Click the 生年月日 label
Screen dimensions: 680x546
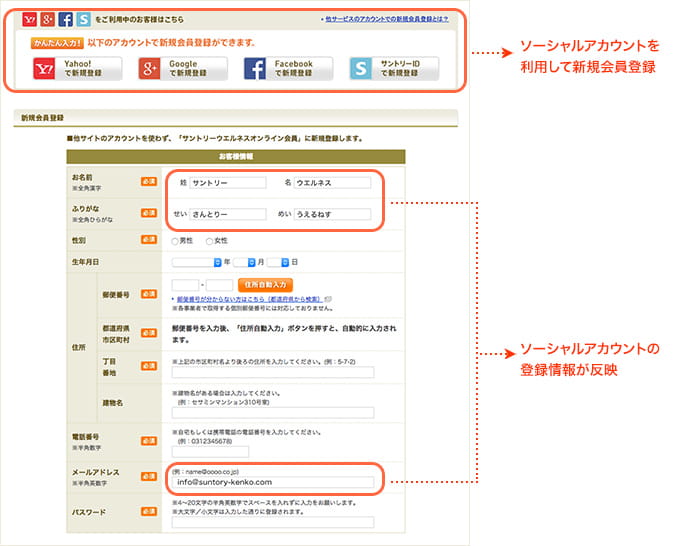pos(85,262)
